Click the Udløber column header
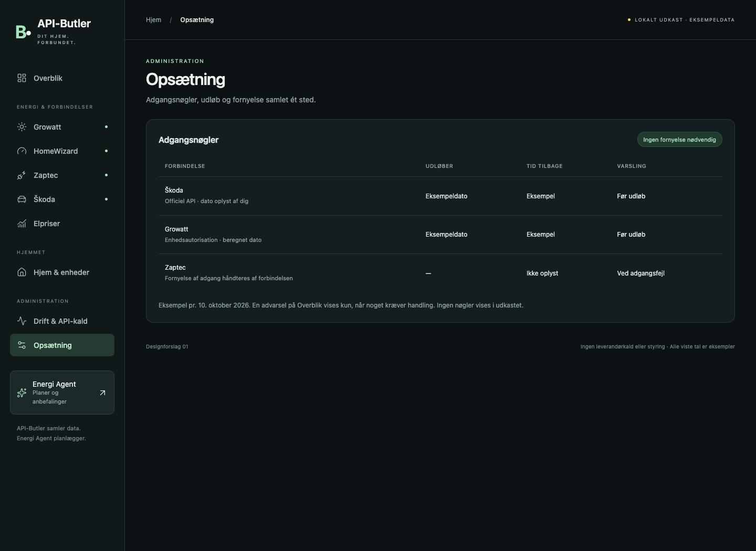756x551 pixels. click(439, 166)
